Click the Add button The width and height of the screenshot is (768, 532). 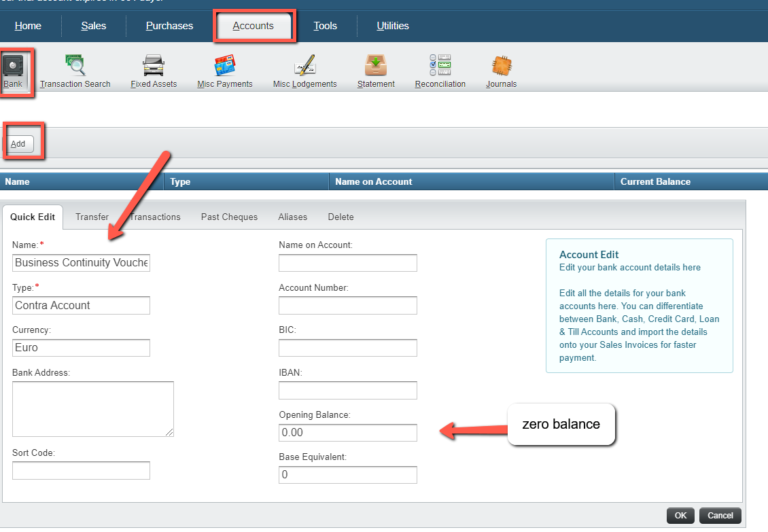18,143
